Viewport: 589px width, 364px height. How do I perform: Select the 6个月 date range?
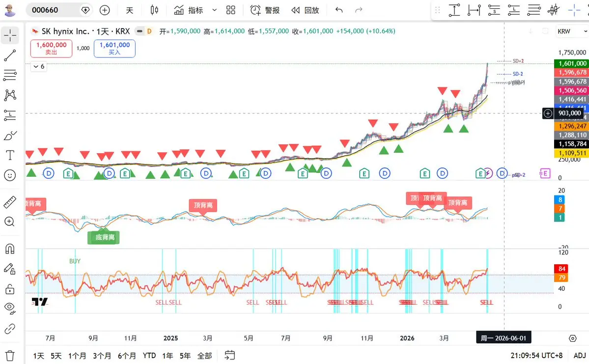(x=127, y=355)
